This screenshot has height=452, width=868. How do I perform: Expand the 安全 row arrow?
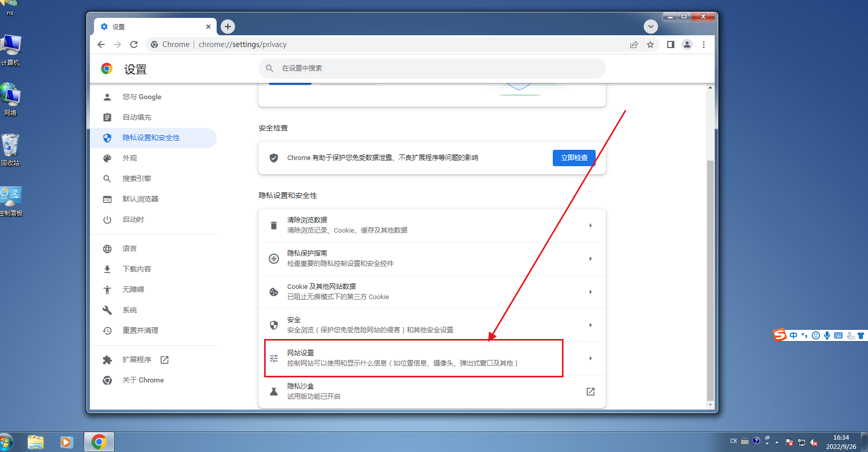pos(591,325)
